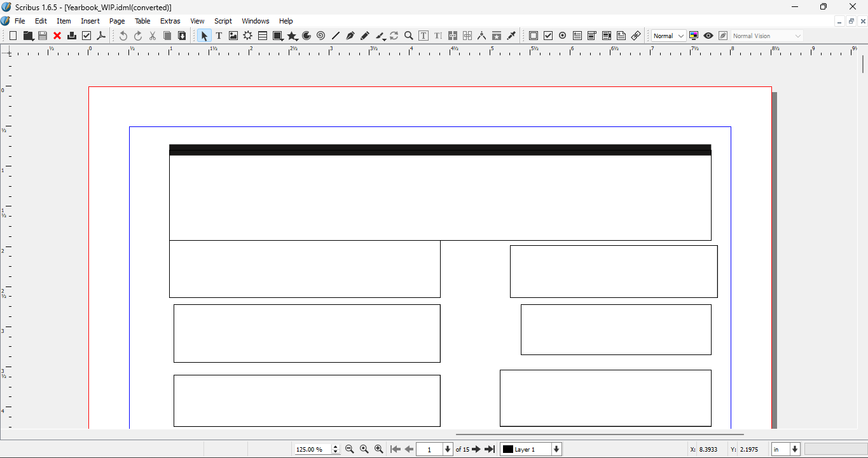The width and height of the screenshot is (868, 458).
Task: Open the Page menu
Action: pos(117,21)
